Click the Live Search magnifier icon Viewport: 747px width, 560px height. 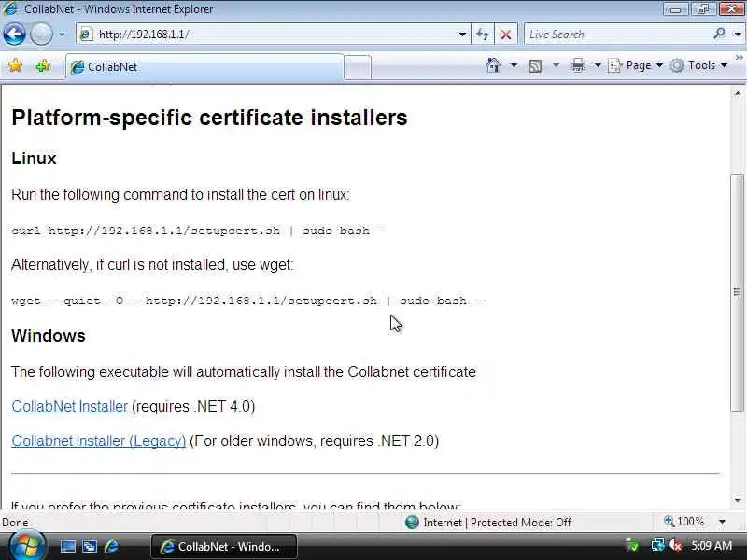[719, 34]
